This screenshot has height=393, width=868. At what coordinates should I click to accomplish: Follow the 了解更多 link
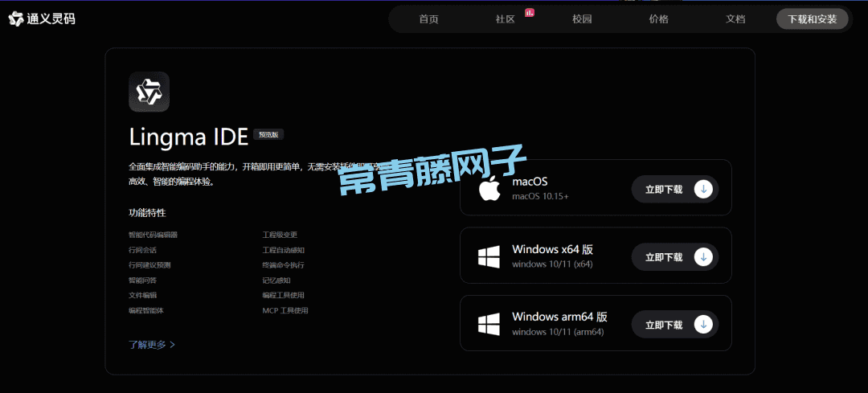click(152, 345)
